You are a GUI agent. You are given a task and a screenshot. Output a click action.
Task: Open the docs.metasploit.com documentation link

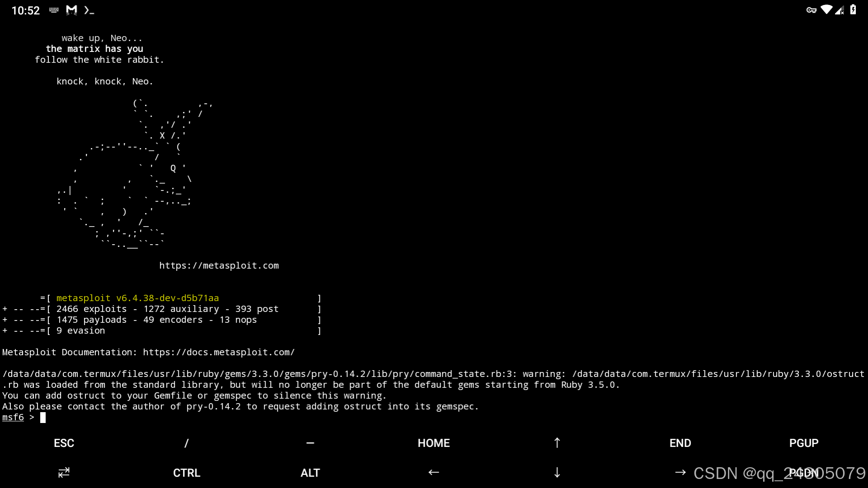coord(219,353)
